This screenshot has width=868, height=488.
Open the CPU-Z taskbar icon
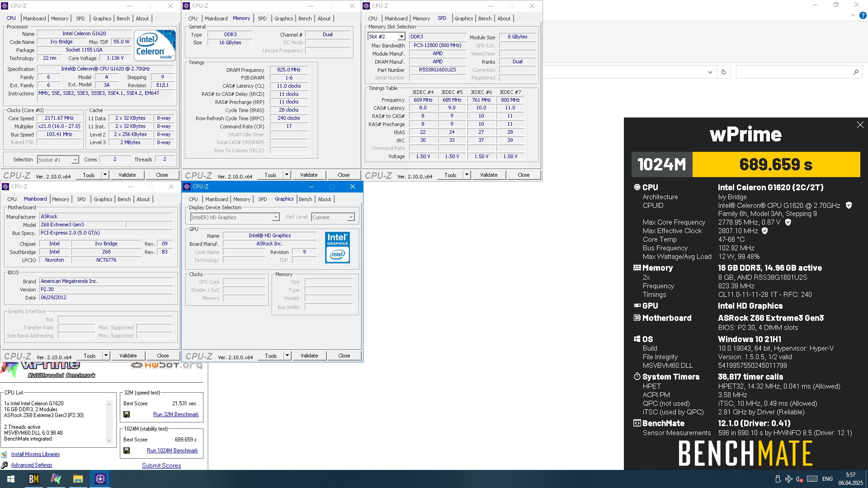(100, 479)
